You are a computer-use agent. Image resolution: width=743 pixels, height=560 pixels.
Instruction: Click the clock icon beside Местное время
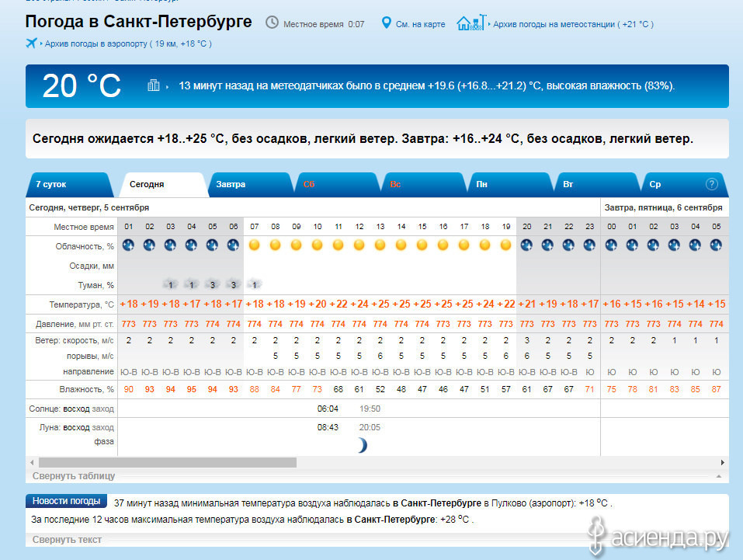(272, 23)
